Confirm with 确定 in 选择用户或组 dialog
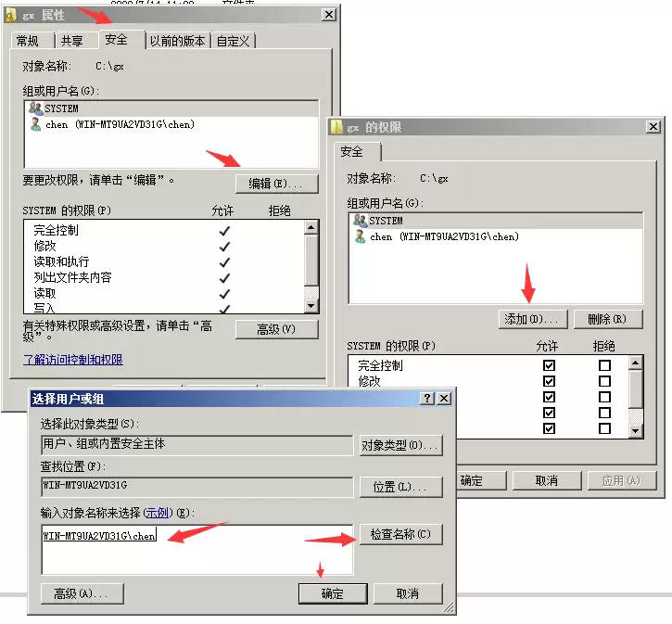The width and height of the screenshot is (672, 624). [333, 593]
